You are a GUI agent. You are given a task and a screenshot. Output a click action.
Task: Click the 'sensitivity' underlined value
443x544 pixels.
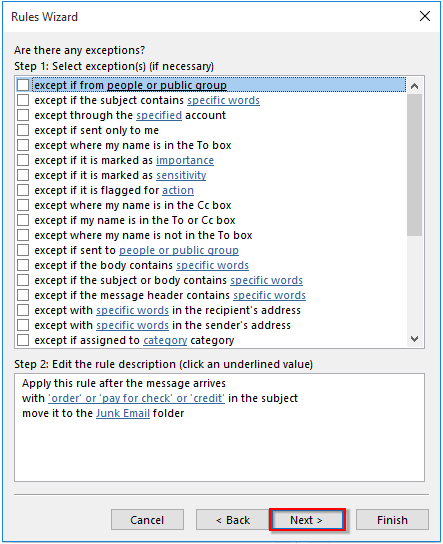[181, 175]
